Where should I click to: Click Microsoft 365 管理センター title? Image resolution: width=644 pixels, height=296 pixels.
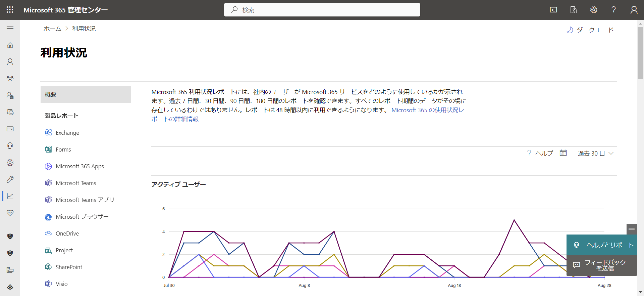pos(66,10)
